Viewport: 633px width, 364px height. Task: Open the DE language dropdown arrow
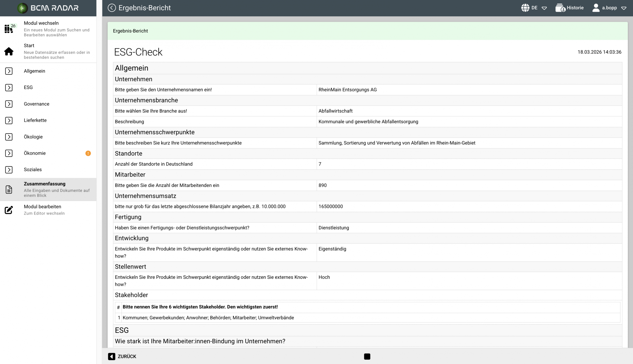tap(544, 8)
